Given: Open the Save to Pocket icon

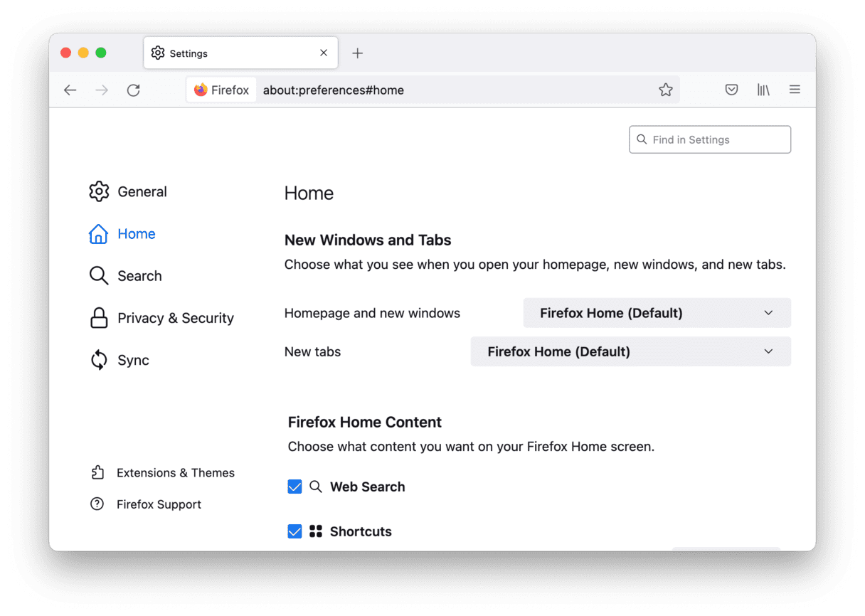Looking at the screenshot, I should coord(731,90).
